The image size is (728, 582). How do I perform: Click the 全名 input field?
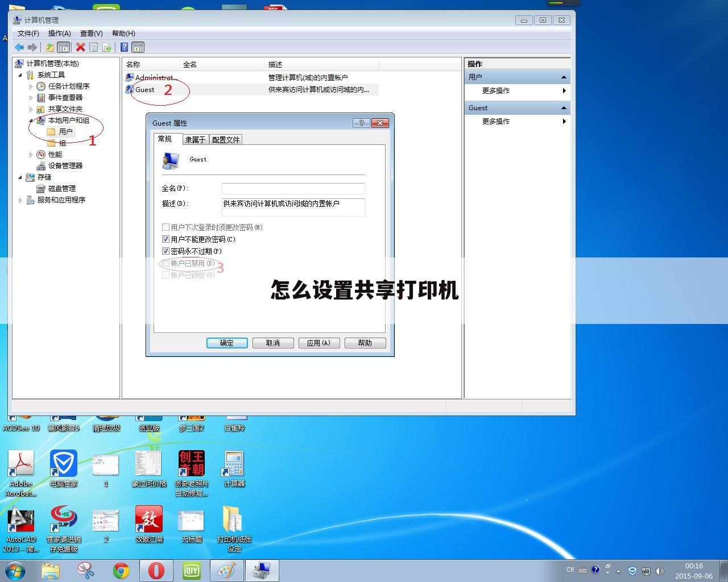pos(293,188)
